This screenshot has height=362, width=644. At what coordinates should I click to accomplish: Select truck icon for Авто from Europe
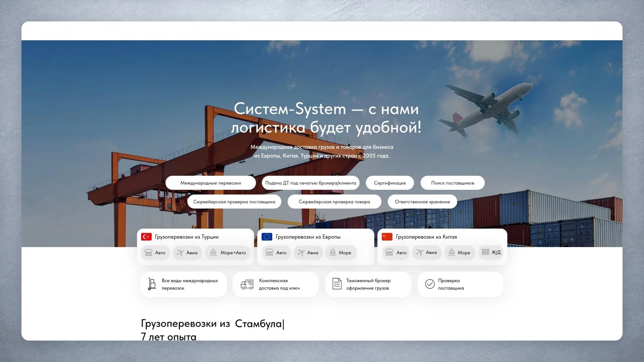(269, 253)
